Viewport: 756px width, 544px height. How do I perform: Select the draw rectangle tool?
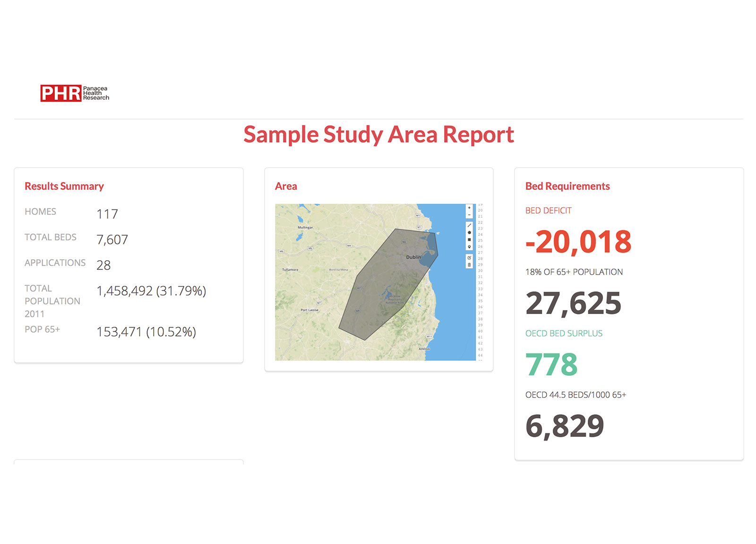click(x=469, y=239)
